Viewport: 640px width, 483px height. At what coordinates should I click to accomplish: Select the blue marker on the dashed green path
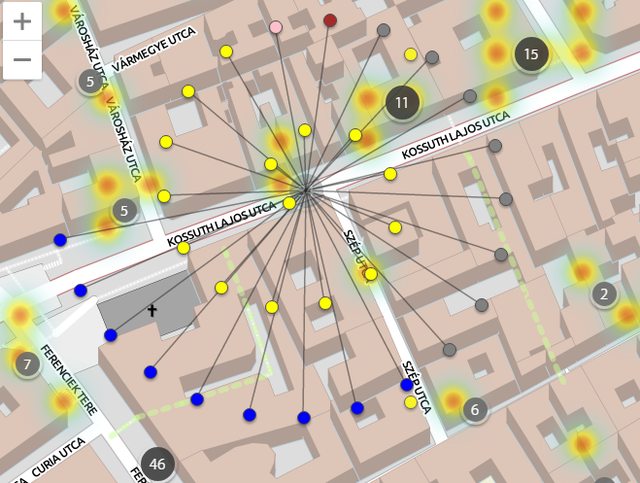(197, 399)
